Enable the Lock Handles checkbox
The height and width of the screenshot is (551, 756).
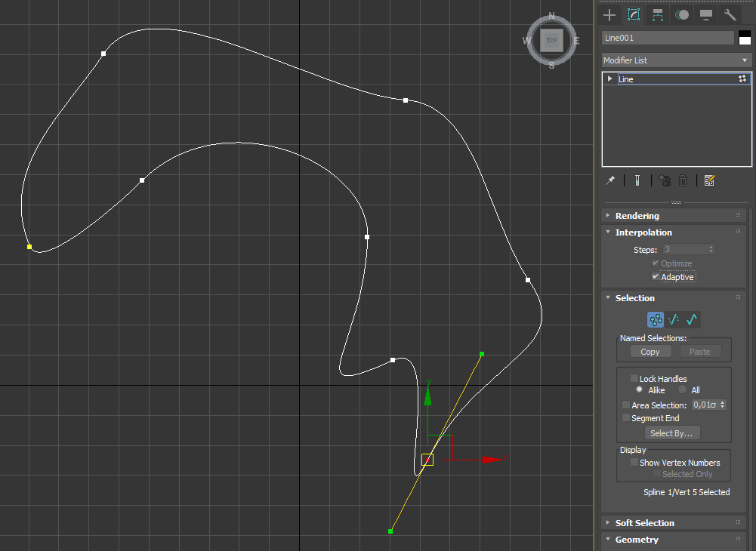(634, 379)
